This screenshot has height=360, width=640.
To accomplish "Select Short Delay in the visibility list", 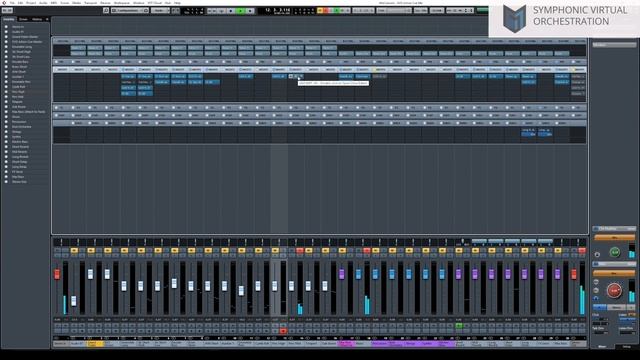I will (20, 162).
